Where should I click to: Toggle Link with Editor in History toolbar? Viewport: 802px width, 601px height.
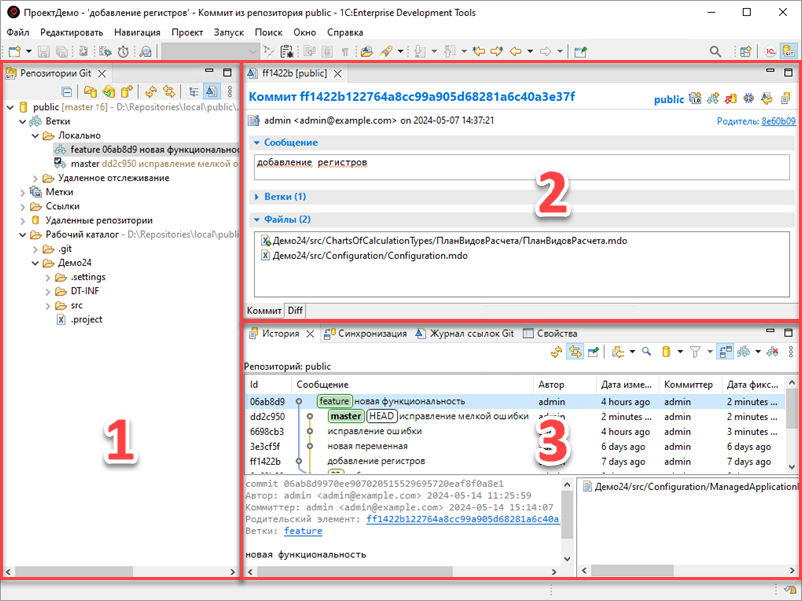pyautogui.click(x=576, y=352)
